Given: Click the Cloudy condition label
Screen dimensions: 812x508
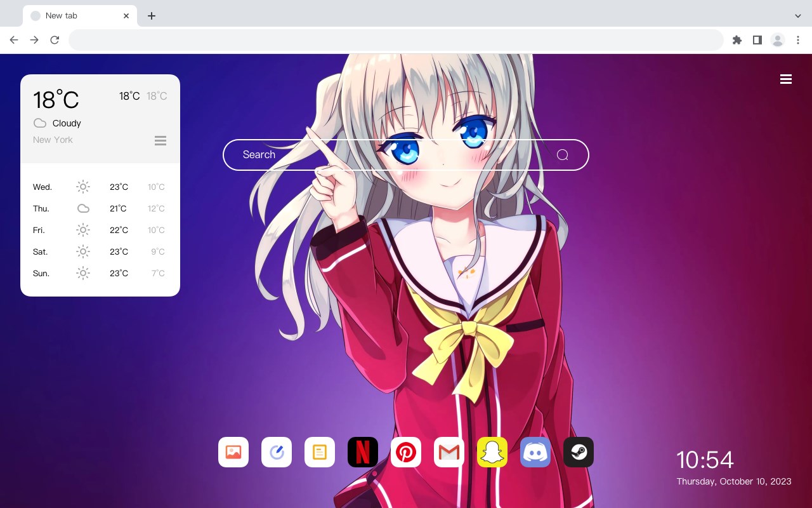Looking at the screenshot, I should [x=67, y=123].
